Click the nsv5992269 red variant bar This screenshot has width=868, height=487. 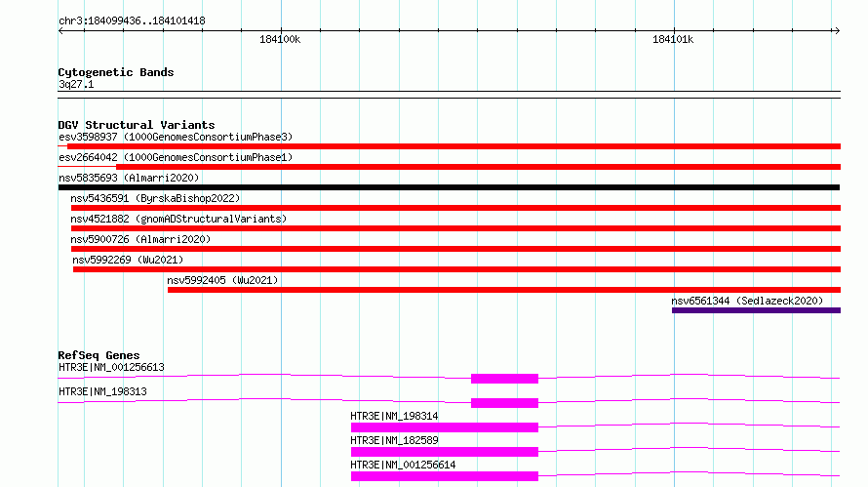coord(456,269)
